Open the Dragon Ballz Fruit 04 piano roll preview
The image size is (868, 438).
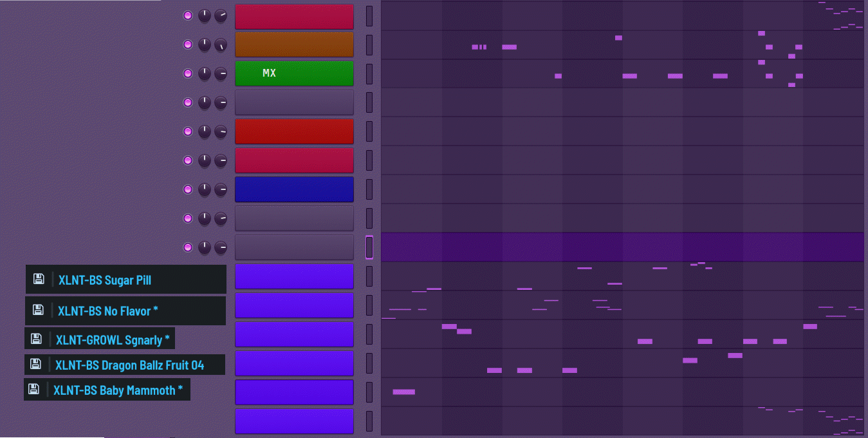[x=622, y=363]
